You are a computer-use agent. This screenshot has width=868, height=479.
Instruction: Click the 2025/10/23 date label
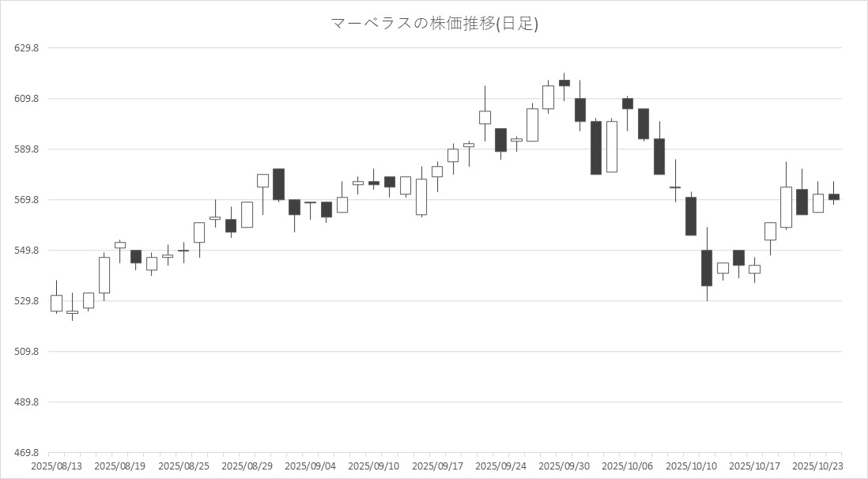coord(817,466)
